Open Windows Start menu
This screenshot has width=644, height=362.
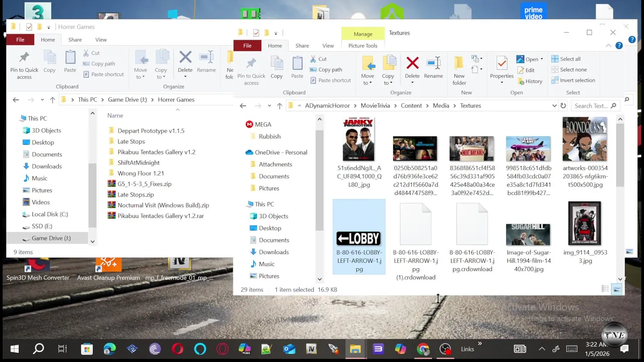pos(15,349)
